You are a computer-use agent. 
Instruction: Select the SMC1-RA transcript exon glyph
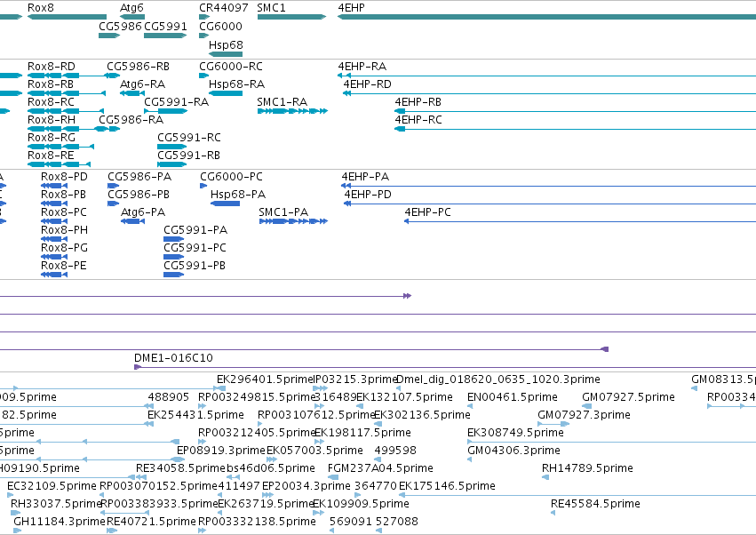click(x=292, y=111)
